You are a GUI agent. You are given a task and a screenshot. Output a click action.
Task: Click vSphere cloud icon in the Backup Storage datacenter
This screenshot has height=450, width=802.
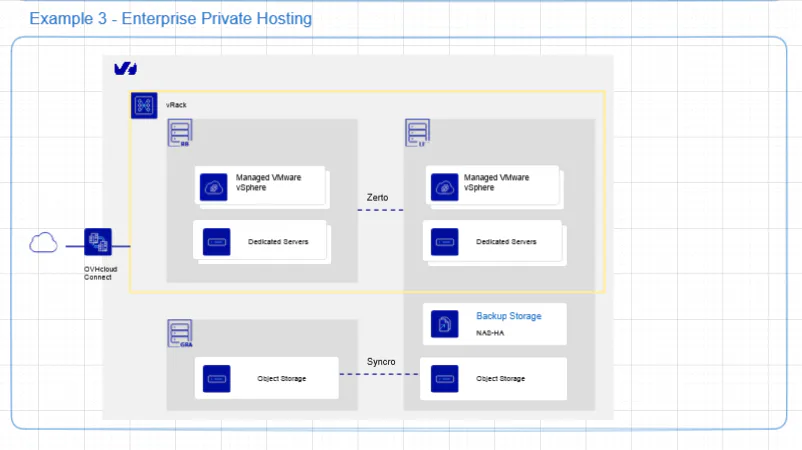(444, 188)
